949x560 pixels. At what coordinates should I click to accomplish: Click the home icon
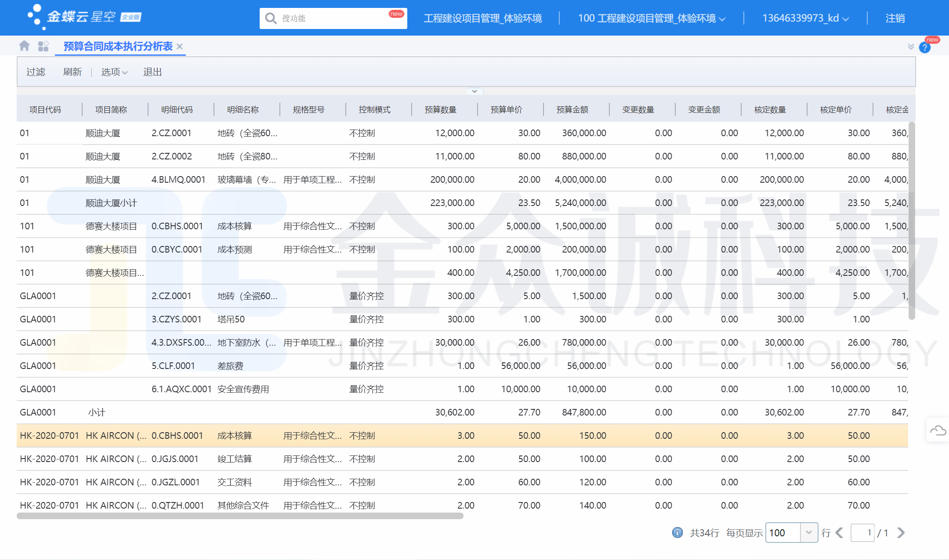[25, 46]
